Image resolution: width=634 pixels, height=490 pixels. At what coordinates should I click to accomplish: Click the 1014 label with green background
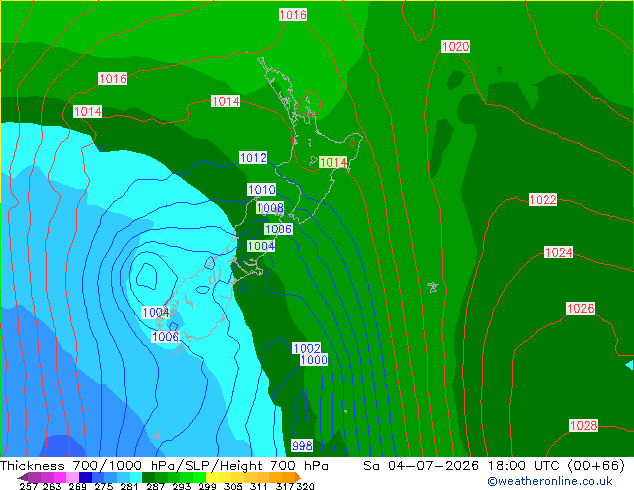click(x=333, y=163)
